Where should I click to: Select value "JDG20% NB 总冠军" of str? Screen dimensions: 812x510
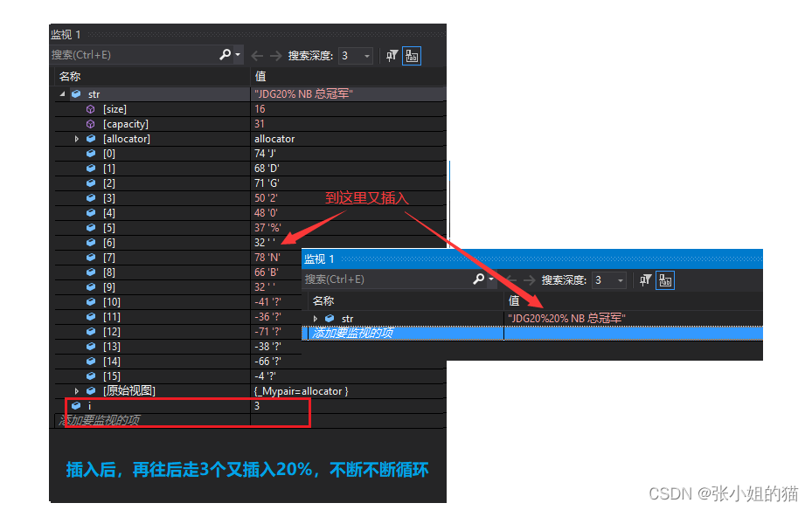pos(303,94)
